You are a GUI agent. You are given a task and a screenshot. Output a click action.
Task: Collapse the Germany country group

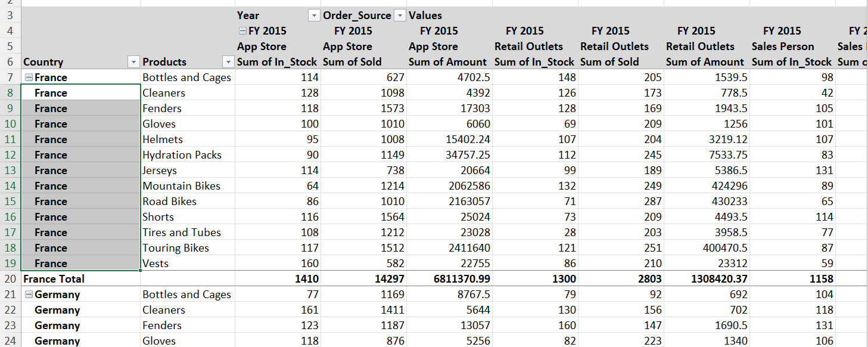28,295
